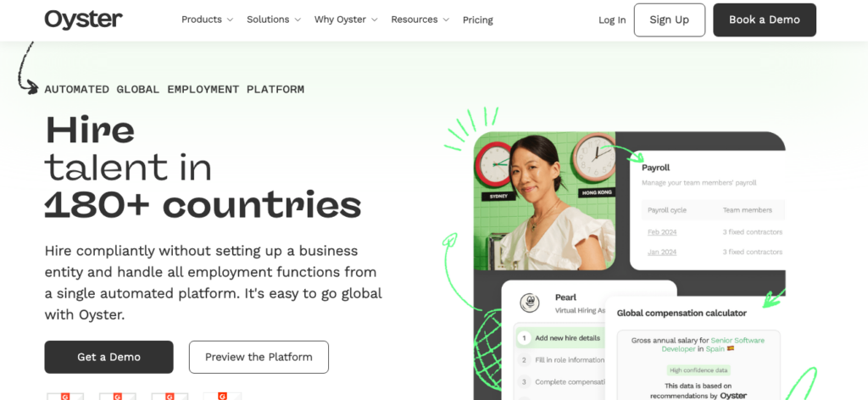868x400 pixels.
Task: Click the first G2 badge icon
Action: [65, 396]
